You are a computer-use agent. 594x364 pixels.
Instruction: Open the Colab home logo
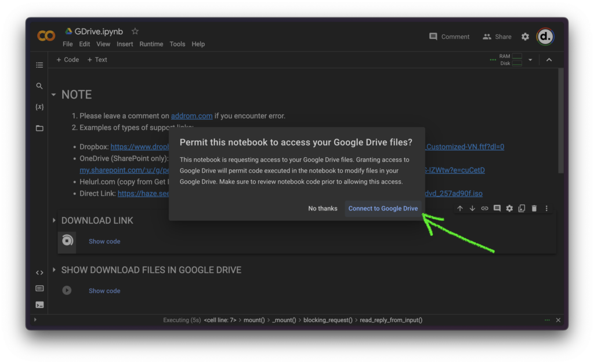[x=46, y=36]
